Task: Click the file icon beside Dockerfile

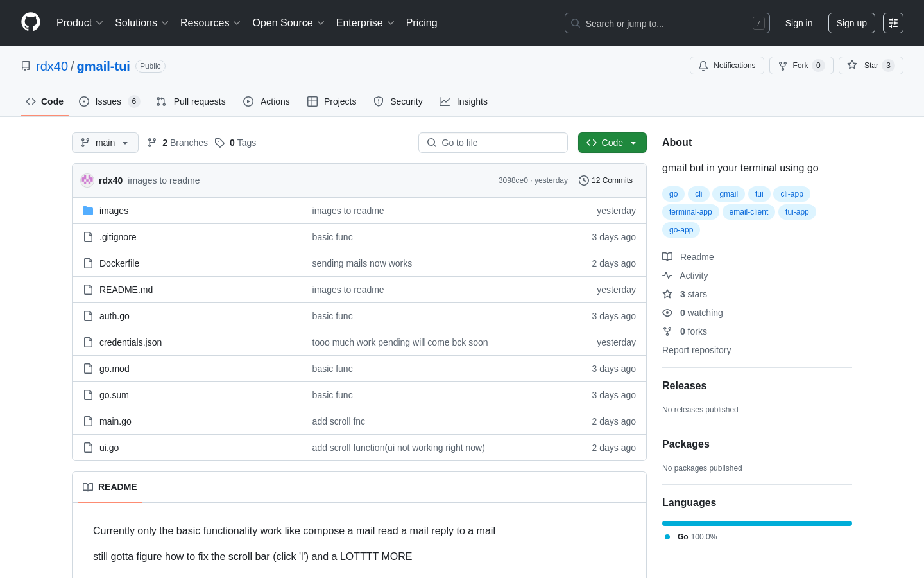Action: click(88, 263)
